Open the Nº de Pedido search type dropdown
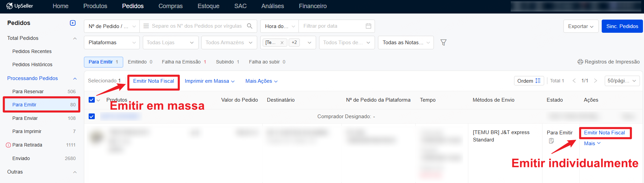Image resolution: width=644 pixels, height=183 pixels. coord(112,26)
